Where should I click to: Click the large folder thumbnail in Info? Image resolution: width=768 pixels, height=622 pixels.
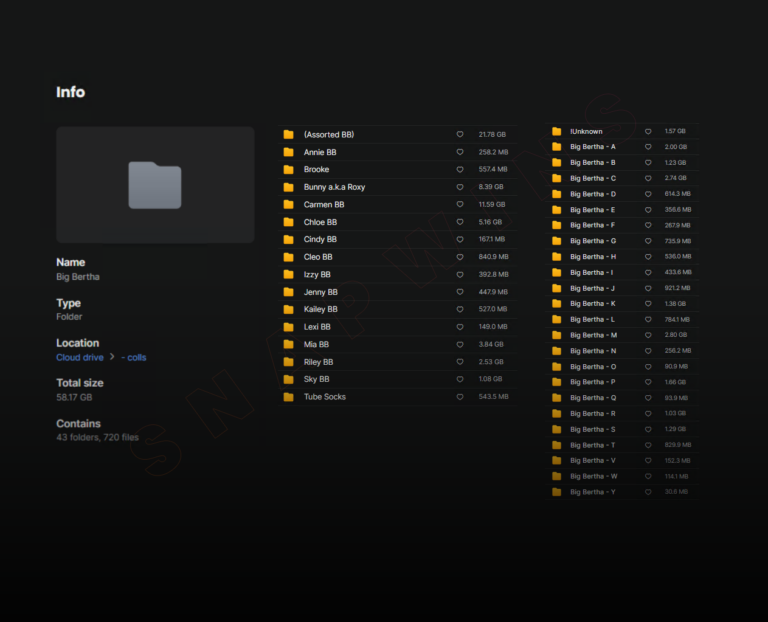coord(155,185)
